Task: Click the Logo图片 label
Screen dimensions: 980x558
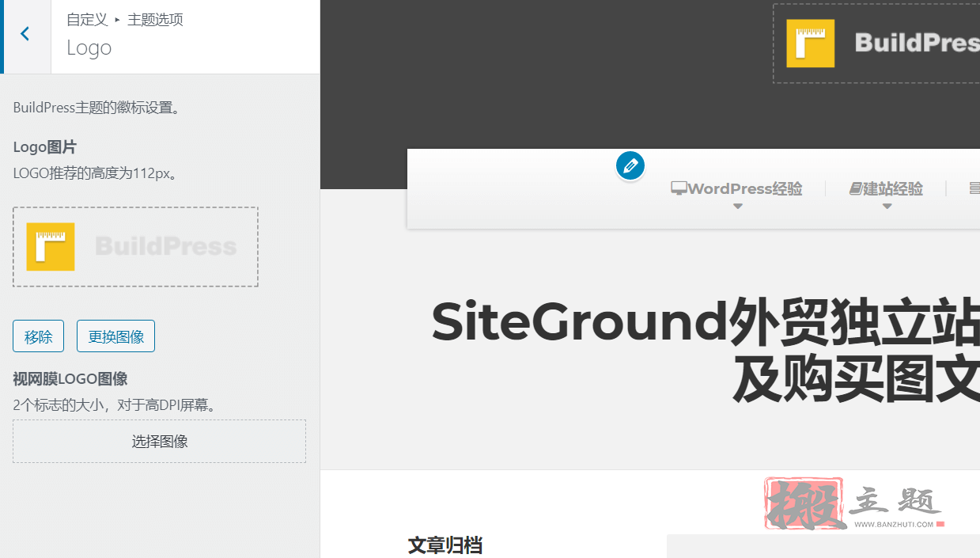Action: coord(45,147)
